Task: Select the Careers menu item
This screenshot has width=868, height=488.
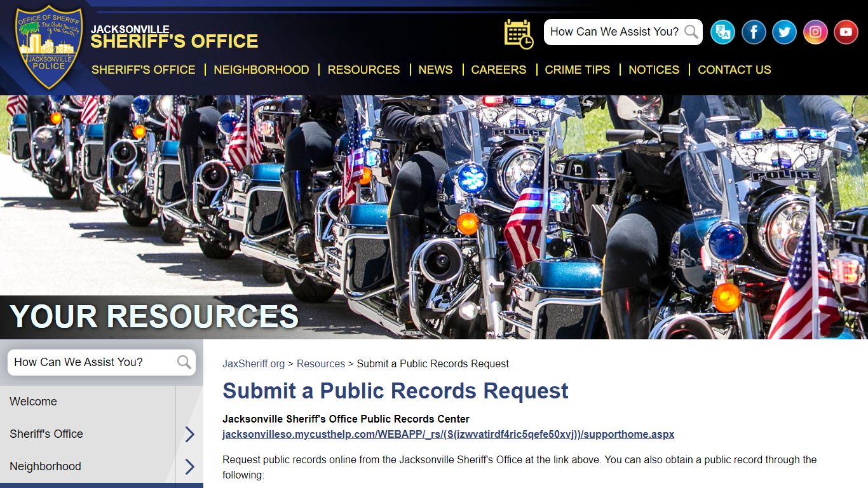Action: 499,70
